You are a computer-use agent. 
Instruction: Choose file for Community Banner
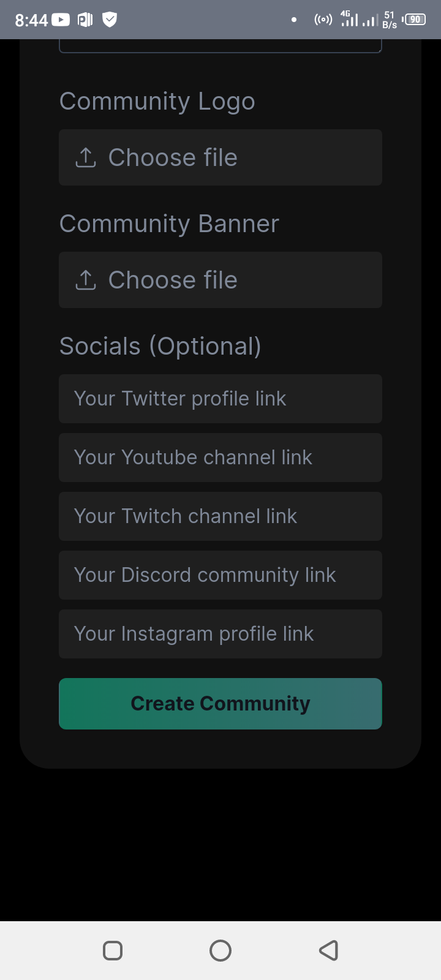point(221,280)
